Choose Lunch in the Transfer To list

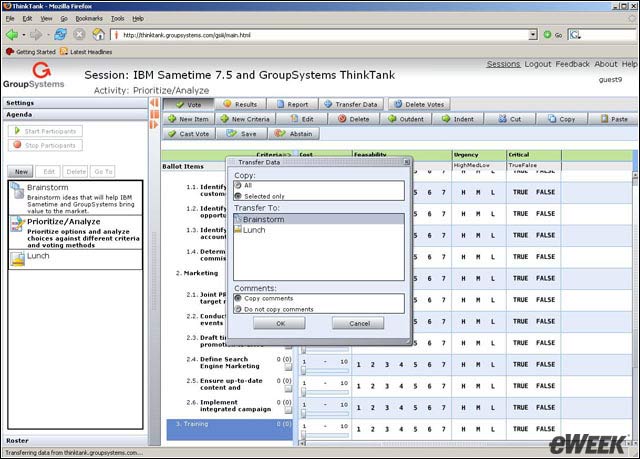pos(319,230)
